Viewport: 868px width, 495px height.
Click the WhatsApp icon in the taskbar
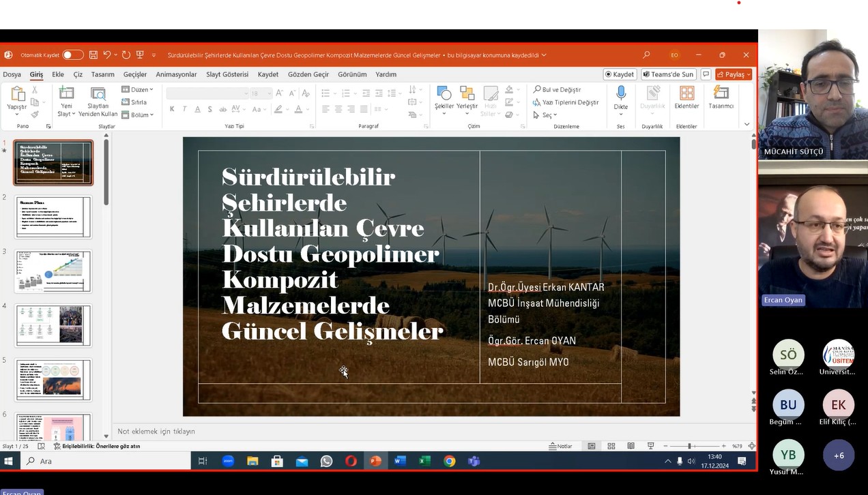coord(326,461)
